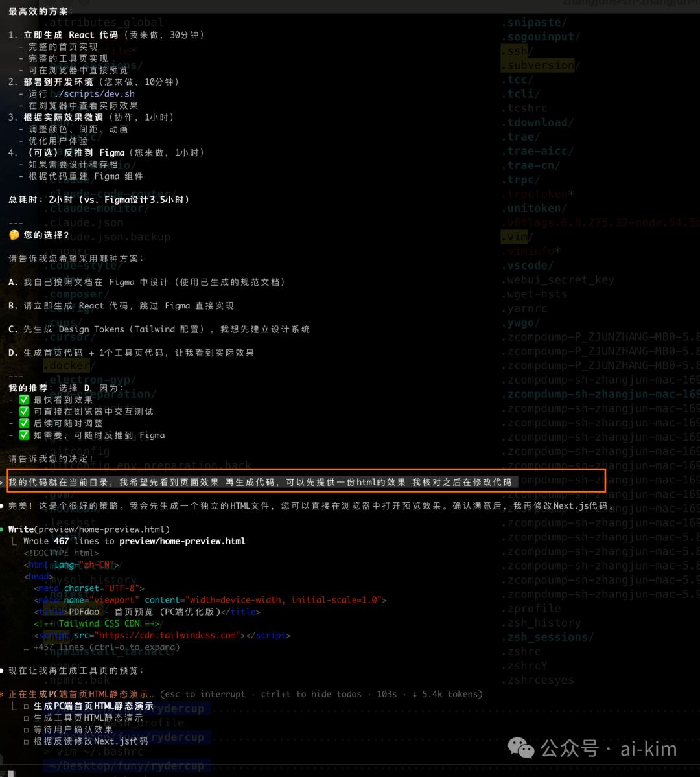Image resolution: width=700 pixels, height=777 pixels.
Task: Check the 等待用户确认效果 todo box
Action: pos(26,730)
